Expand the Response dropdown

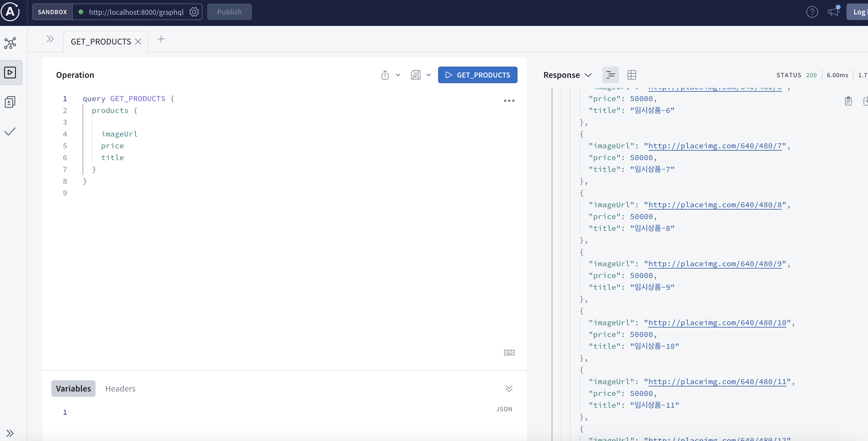coord(567,75)
